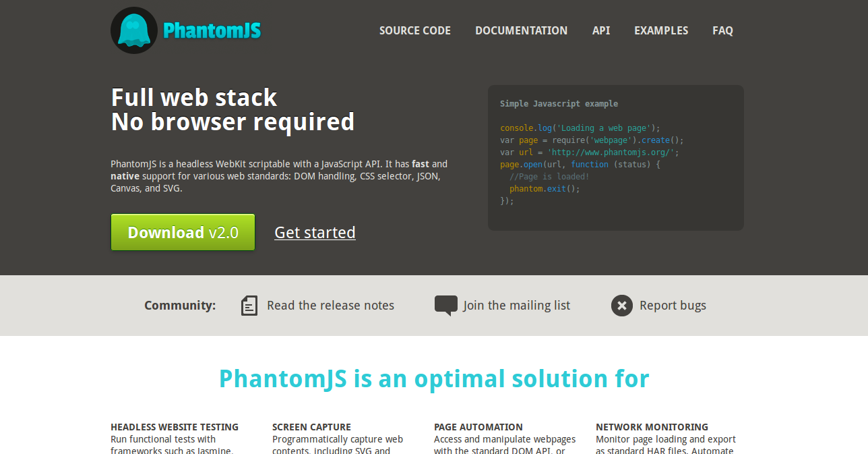868x454 pixels.
Task: Click the Simple Javascript example code box
Action: (616, 158)
